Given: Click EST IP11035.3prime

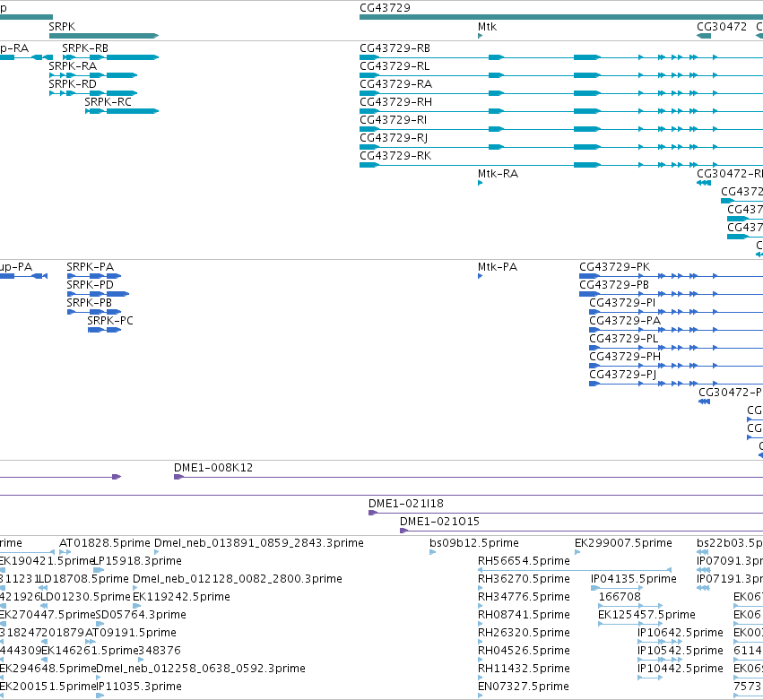Looking at the screenshot, I should point(139,687).
